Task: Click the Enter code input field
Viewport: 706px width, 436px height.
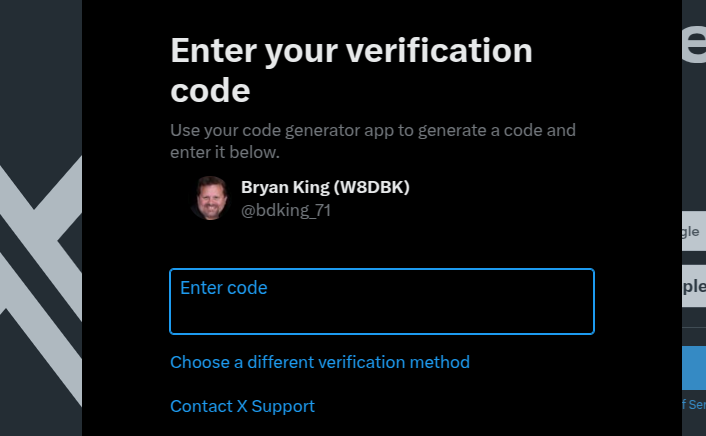Action: [381, 301]
